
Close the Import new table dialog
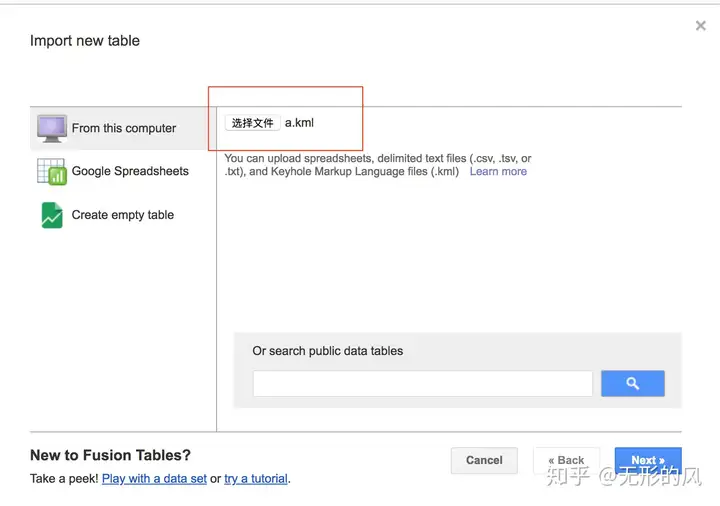coord(701,25)
